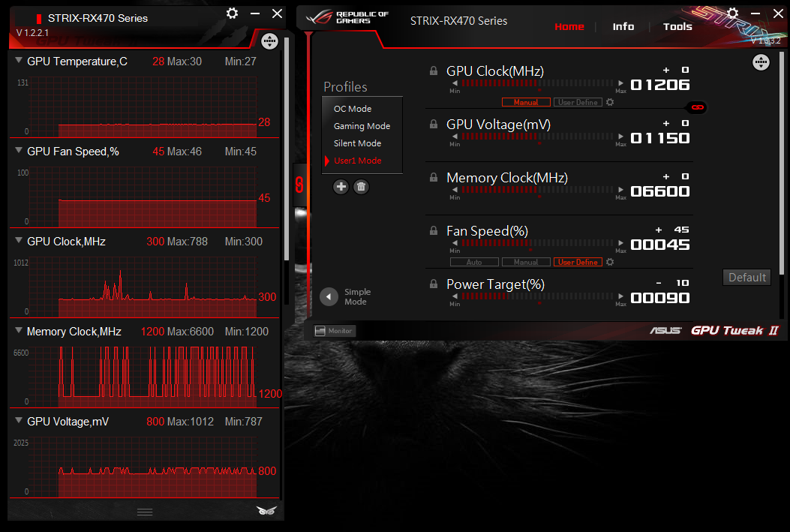Adjust the GPU Clock slider bar

538,83
